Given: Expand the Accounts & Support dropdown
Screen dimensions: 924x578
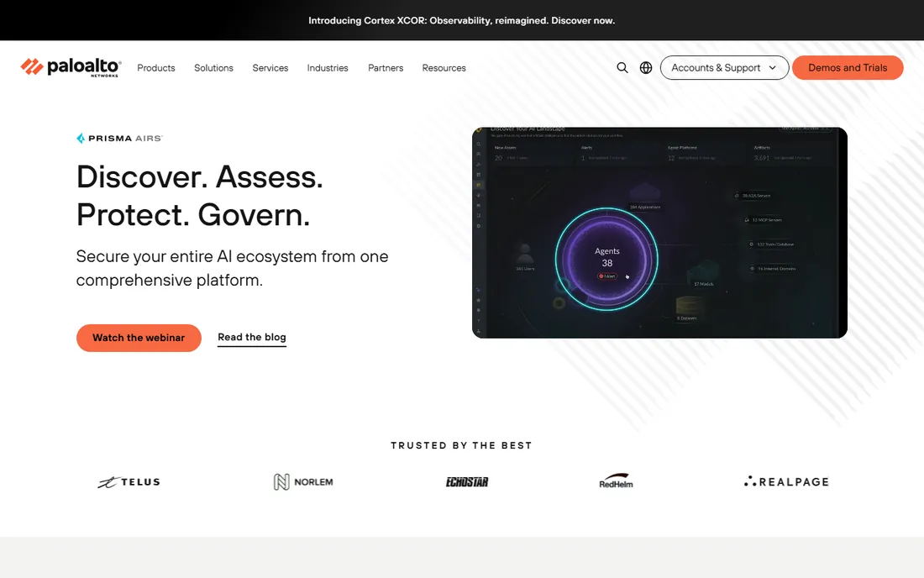Looking at the screenshot, I should point(724,68).
